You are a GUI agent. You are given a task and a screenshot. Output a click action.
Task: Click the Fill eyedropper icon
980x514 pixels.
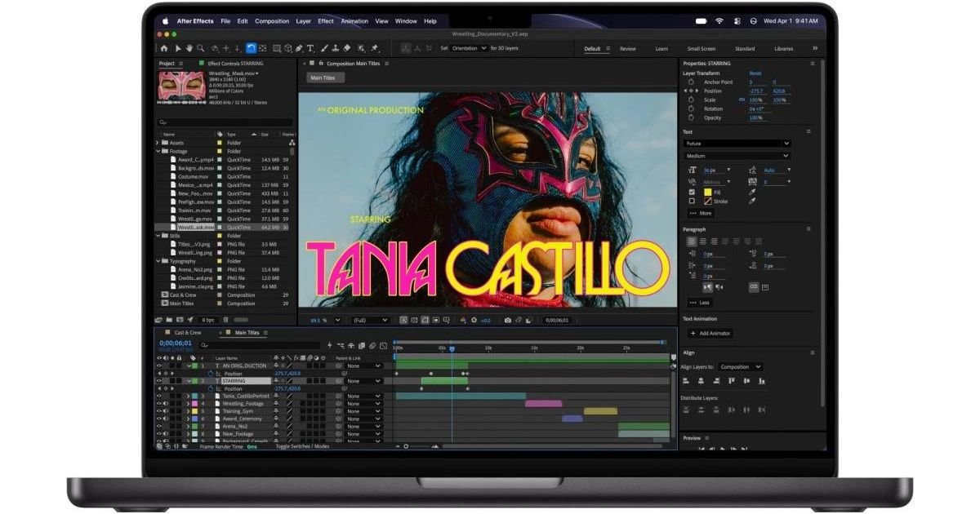[x=752, y=192]
